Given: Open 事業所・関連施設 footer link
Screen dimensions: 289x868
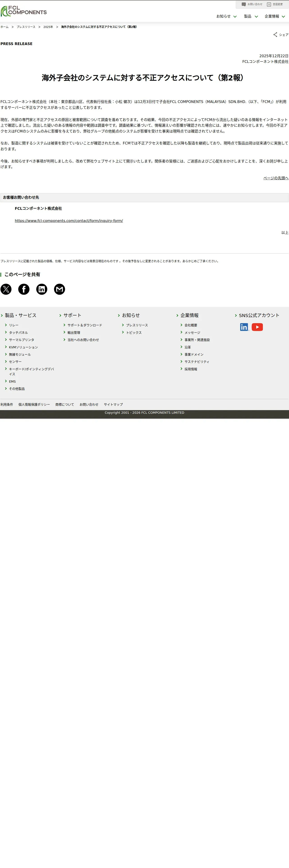Looking at the screenshot, I should pos(197,340).
